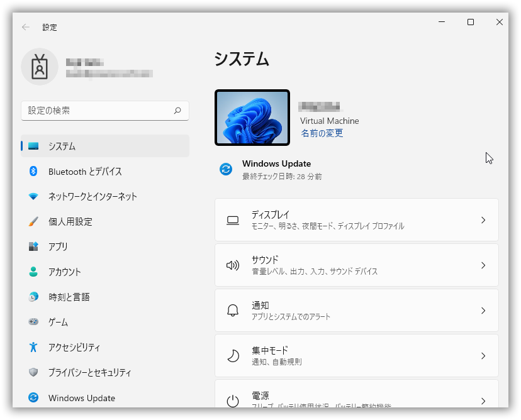Click the アカウント person icon in sidebar
Screen dimensions: 521x420
tap(33, 272)
